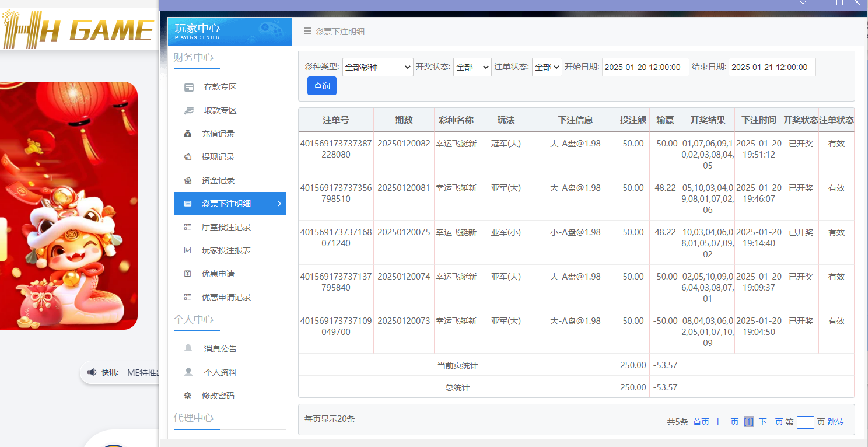Click the gear icon next to 修改密码
This screenshot has height=447, width=868.
coord(187,395)
